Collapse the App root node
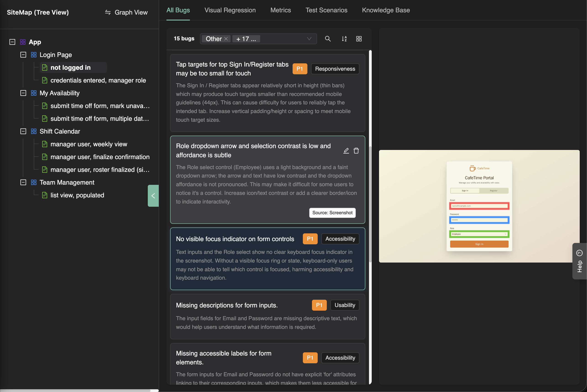The width and height of the screenshot is (587, 392). 12,42
